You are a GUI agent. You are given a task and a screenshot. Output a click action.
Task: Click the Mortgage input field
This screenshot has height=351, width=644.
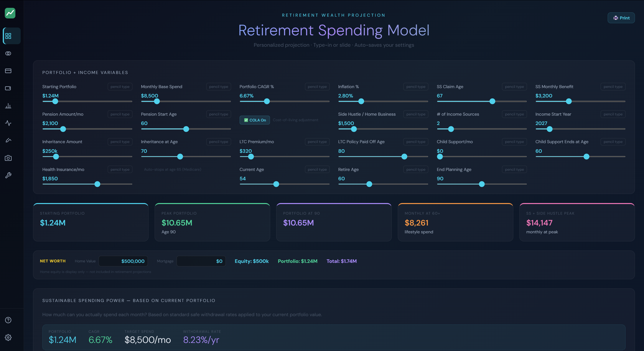point(201,261)
